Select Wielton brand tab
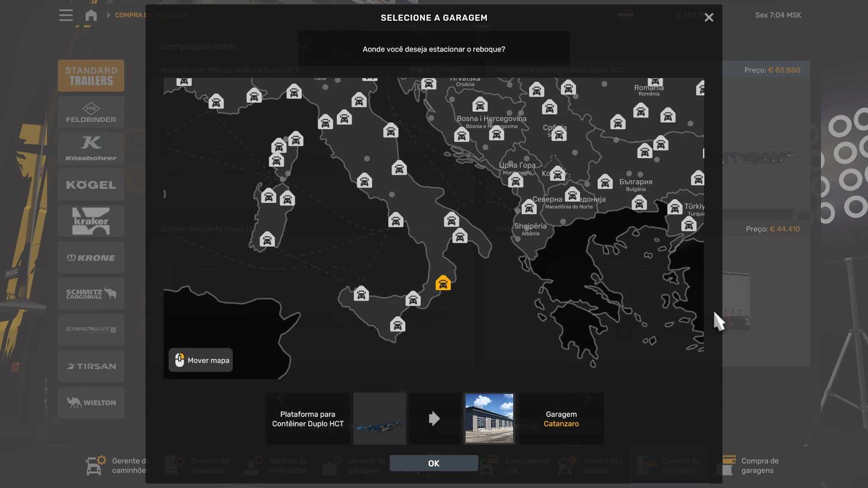This screenshot has height=488, width=868. tap(91, 403)
